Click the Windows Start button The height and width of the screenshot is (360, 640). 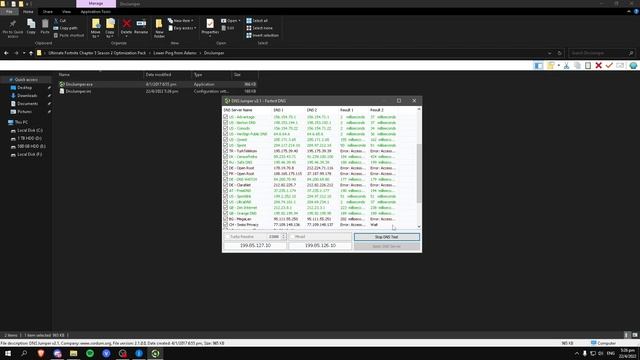click(8, 353)
